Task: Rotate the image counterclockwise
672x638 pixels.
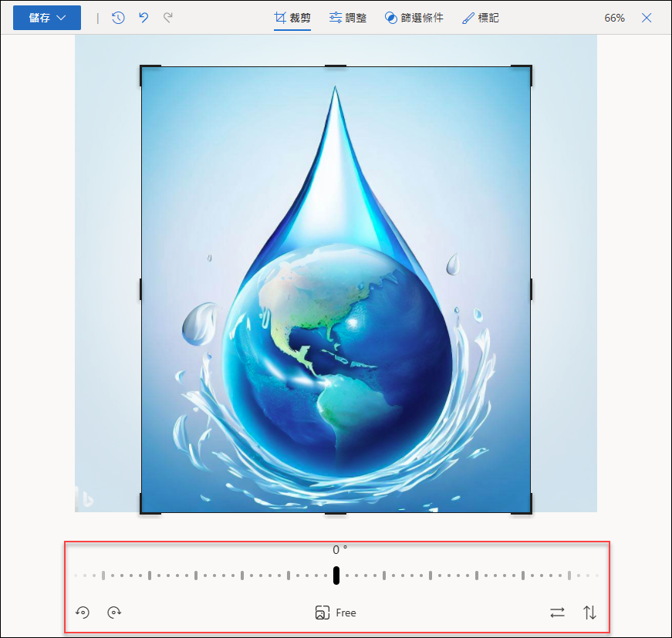Action: tap(83, 613)
